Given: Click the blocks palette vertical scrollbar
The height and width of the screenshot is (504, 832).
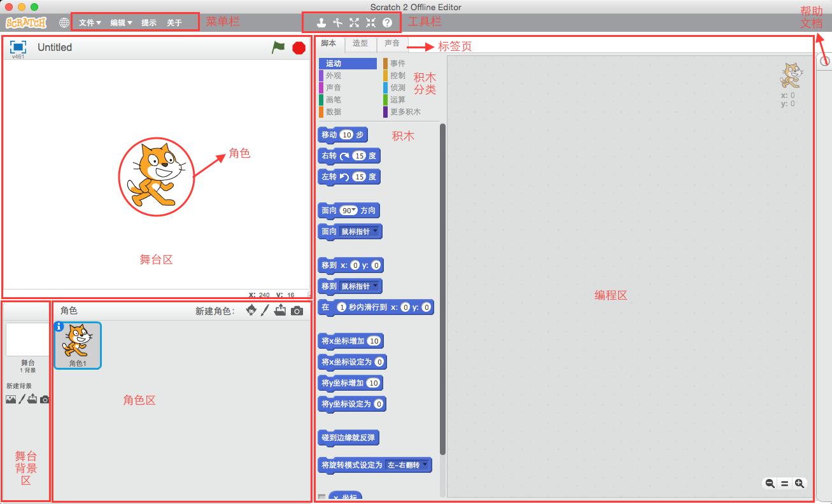Looking at the screenshot, I should click(x=442, y=290).
